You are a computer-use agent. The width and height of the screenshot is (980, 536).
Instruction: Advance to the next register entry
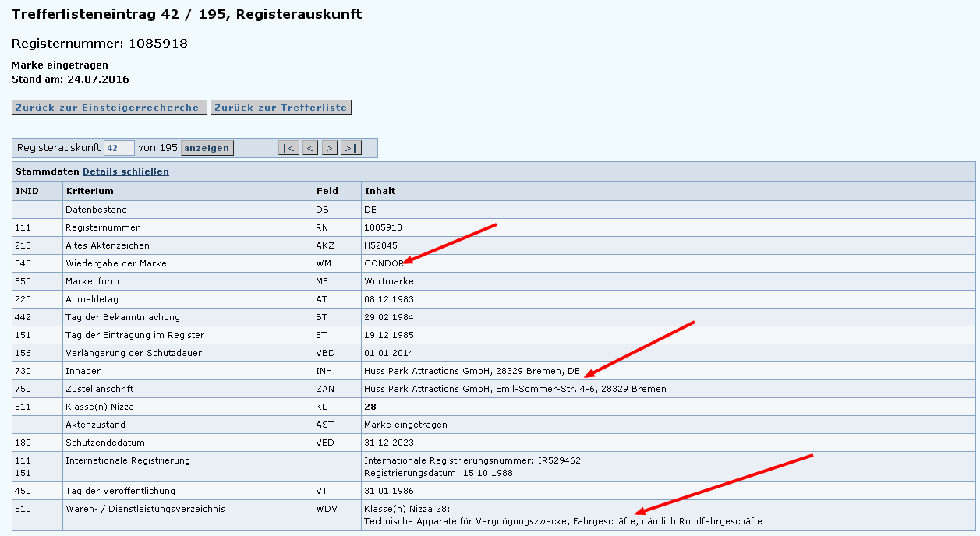coord(330,148)
